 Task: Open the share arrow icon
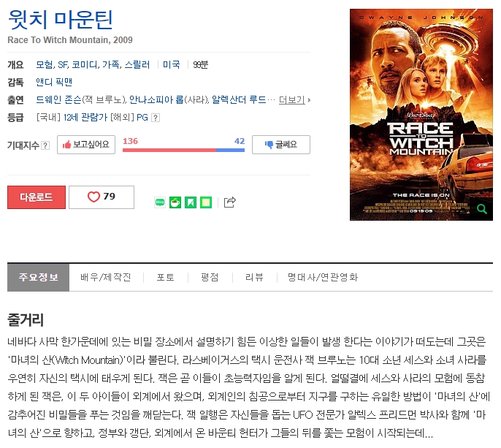click(230, 202)
